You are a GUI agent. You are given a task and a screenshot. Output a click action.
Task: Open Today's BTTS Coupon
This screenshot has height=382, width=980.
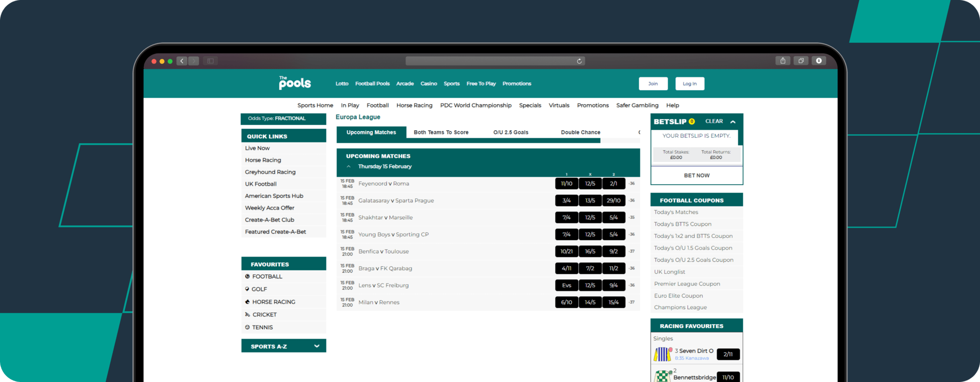pyautogui.click(x=683, y=224)
